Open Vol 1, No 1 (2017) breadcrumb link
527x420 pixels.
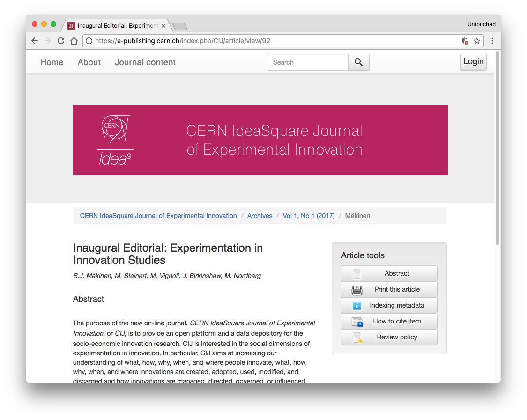point(309,216)
